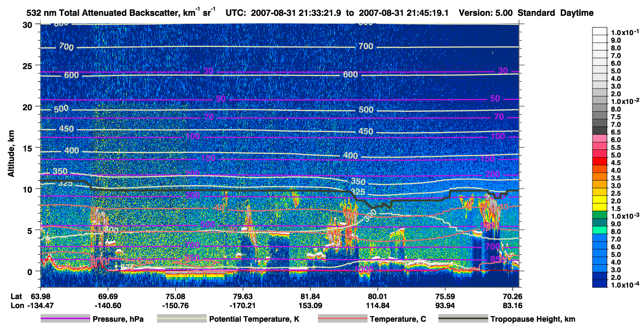Click longitude value '114.84'
The image size is (644, 330).
point(377,305)
